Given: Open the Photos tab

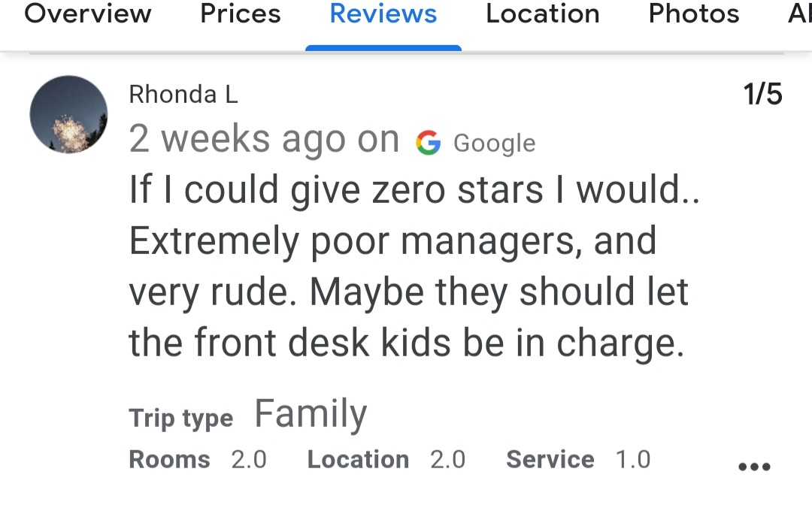Looking at the screenshot, I should pyautogui.click(x=693, y=14).
